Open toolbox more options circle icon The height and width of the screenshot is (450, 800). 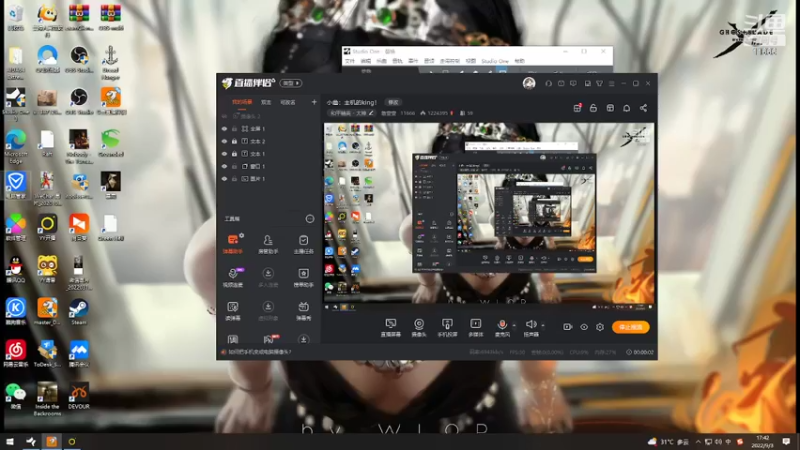(x=310, y=219)
